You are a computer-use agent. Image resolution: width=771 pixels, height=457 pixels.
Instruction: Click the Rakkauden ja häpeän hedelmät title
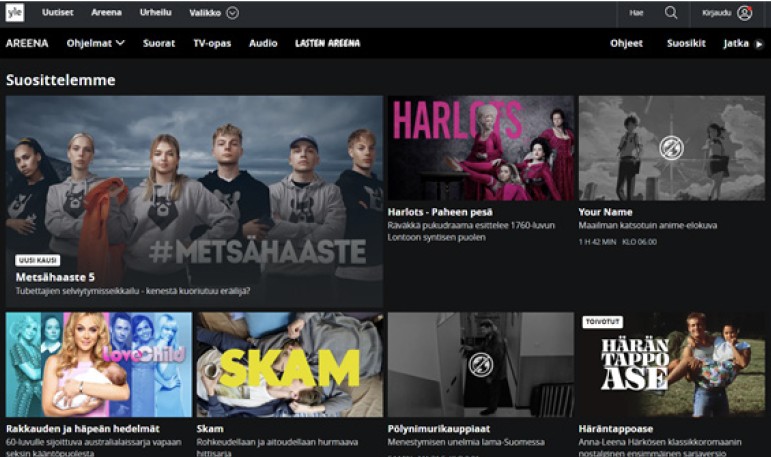click(83, 428)
